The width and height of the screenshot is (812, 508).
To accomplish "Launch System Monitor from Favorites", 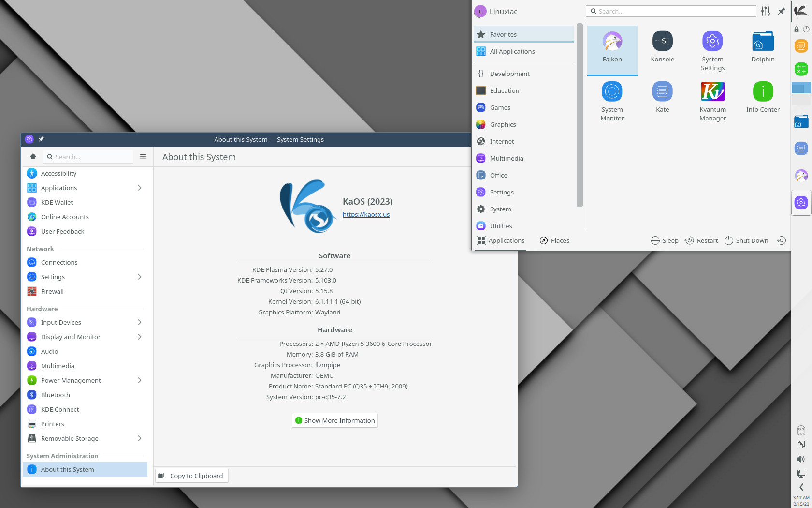I will coord(612,102).
